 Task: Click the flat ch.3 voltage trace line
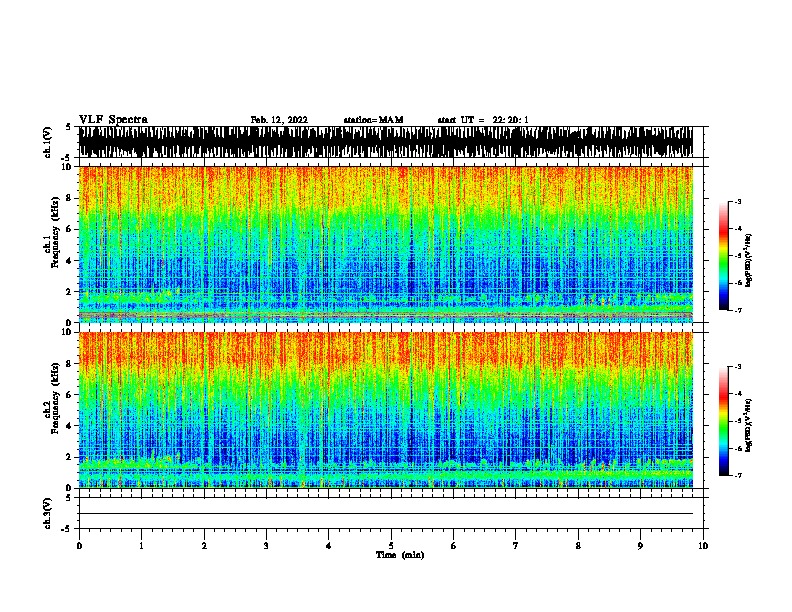click(386, 514)
